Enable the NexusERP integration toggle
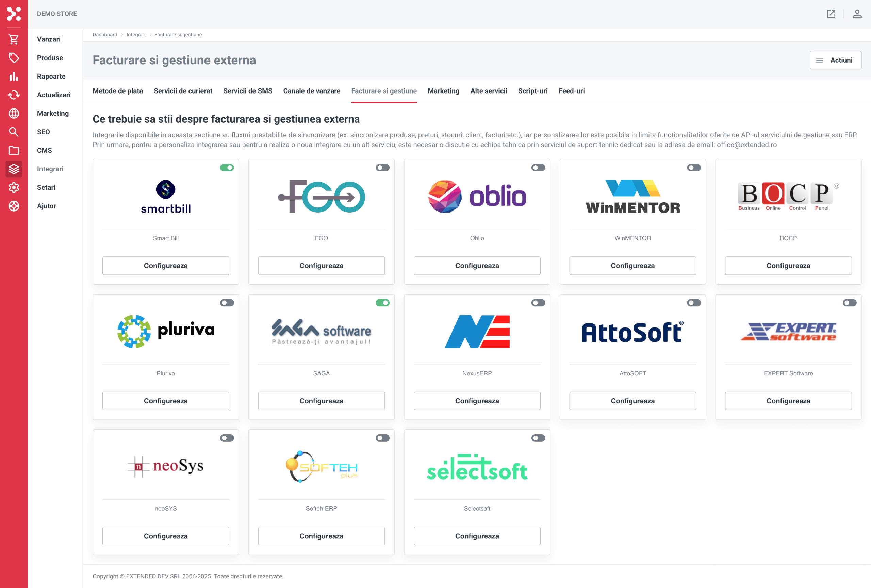Image resolution: width=871 pixels, height=588 pixels. click(x=538, y=303)
